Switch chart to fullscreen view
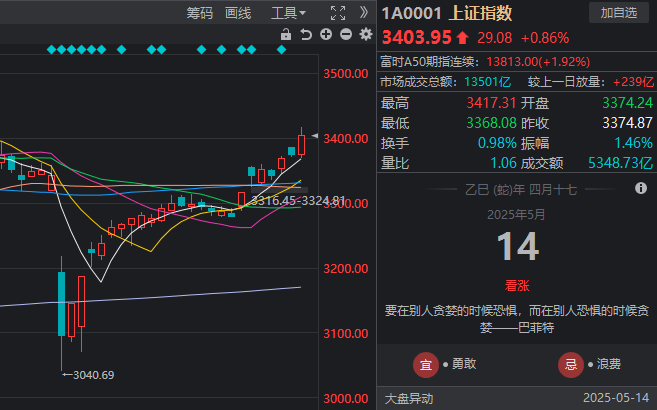The height and width of the screenshot is (410, 657). pyautogui.click(x=338, y=13)
